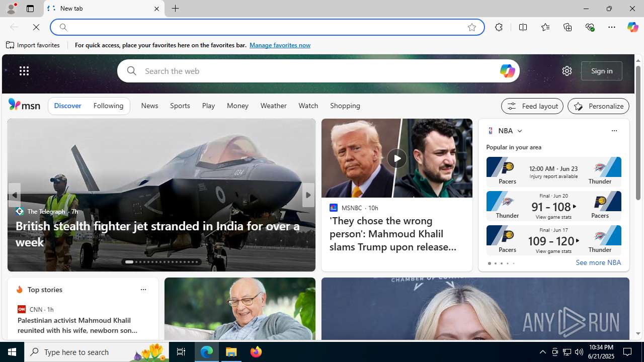Select third NBA card page dot

coord(501,263)
